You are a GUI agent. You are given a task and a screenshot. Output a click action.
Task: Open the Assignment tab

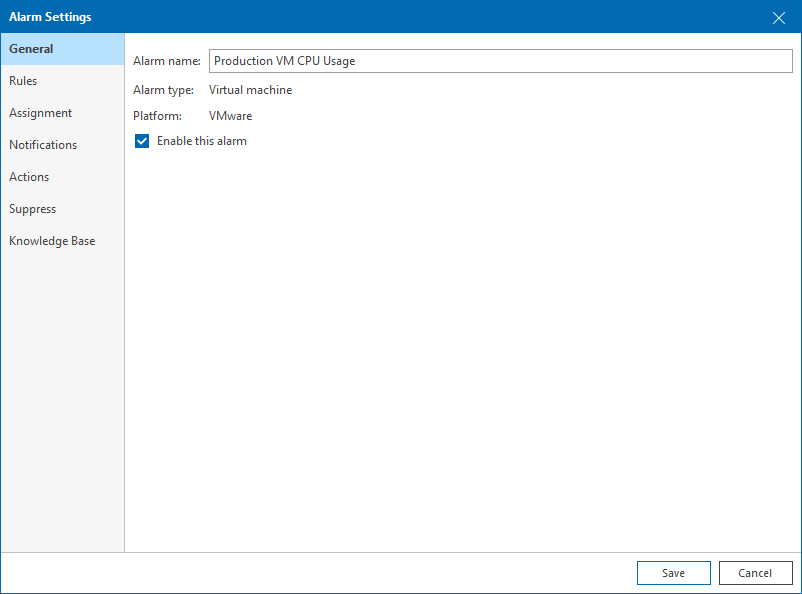pyautogui.click(x=62, y=113)
